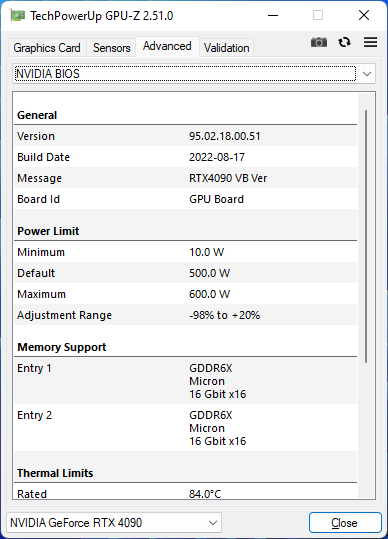Open the NVIDIA GeForce RTX 4090 selector
The image size is (388, 539).
pos(114,523)
